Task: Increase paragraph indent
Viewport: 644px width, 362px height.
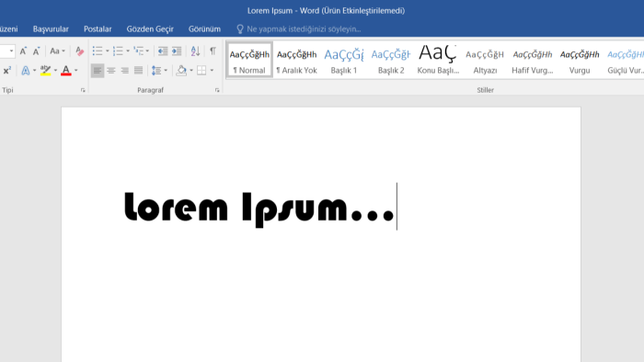Action: (177, 51)
